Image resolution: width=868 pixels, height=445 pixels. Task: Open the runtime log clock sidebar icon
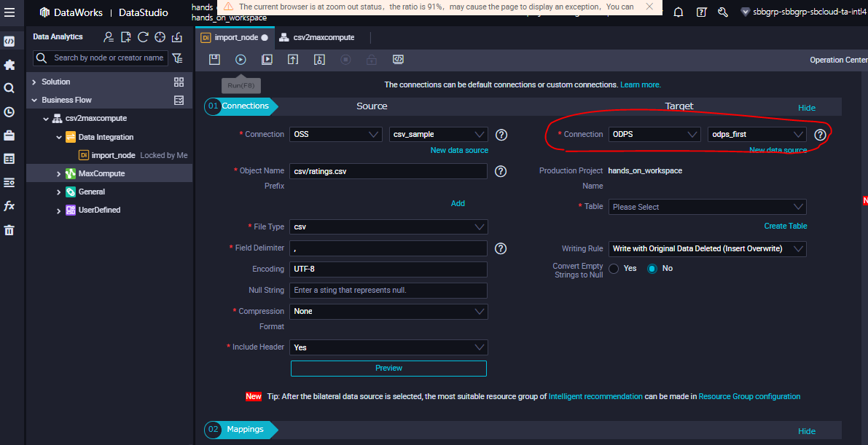point(9,112)
